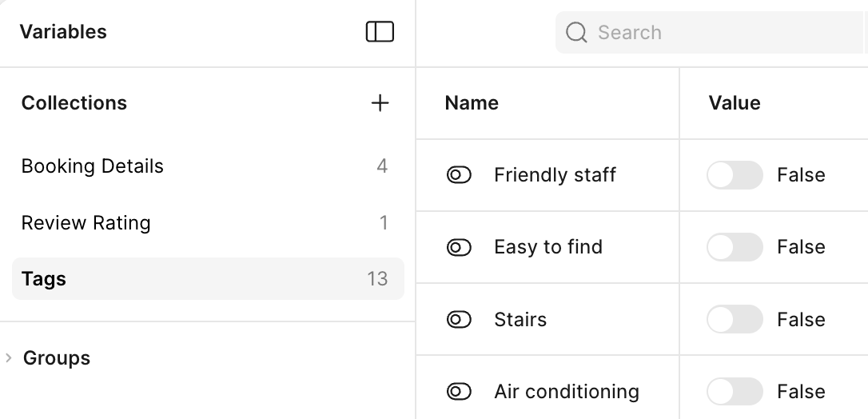868x419 pixels.
Task: Click boolean type icon beside Easy to find
Action: [x=459, y=247]
